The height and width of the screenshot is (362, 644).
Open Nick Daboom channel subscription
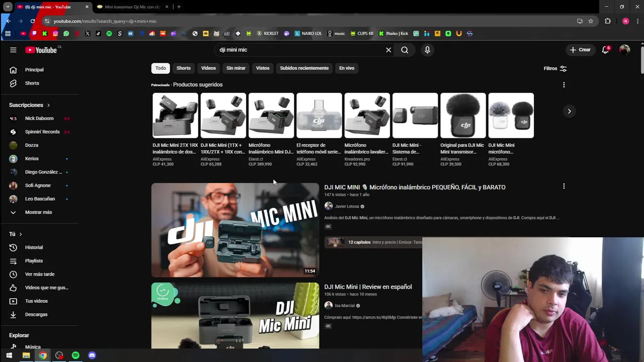click(39, 118)
